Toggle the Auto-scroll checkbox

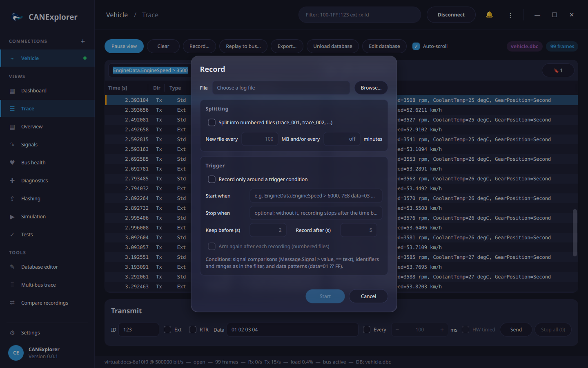point(416,46)
